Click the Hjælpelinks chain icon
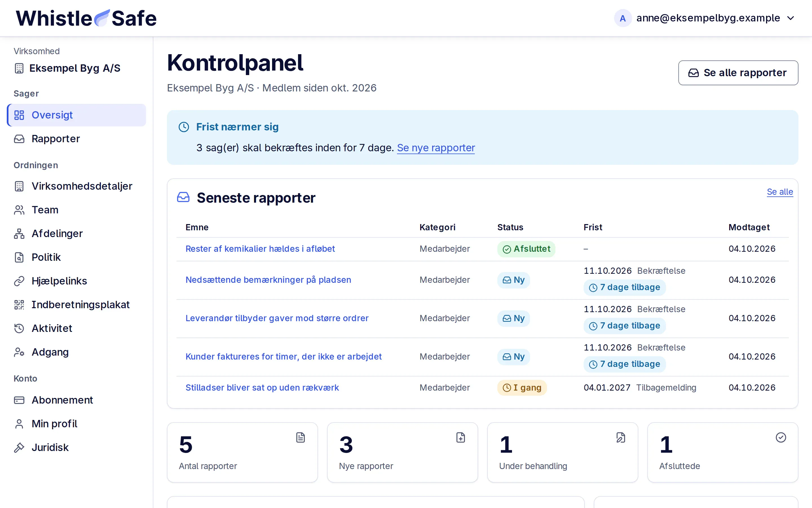Image resolution: width=812 pixels, height=508 pixels. (19, 281)
